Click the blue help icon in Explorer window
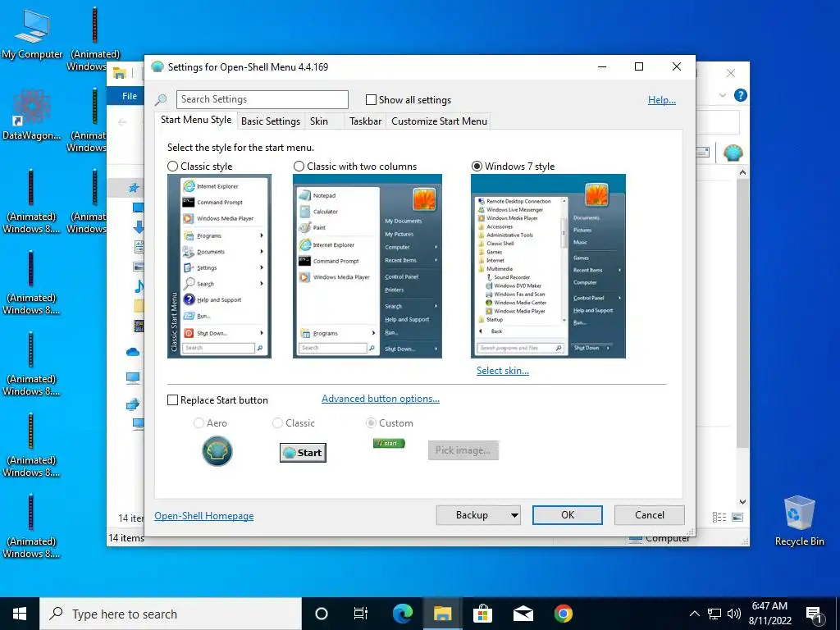Viewport: 840px width, 630px height. 741,95
